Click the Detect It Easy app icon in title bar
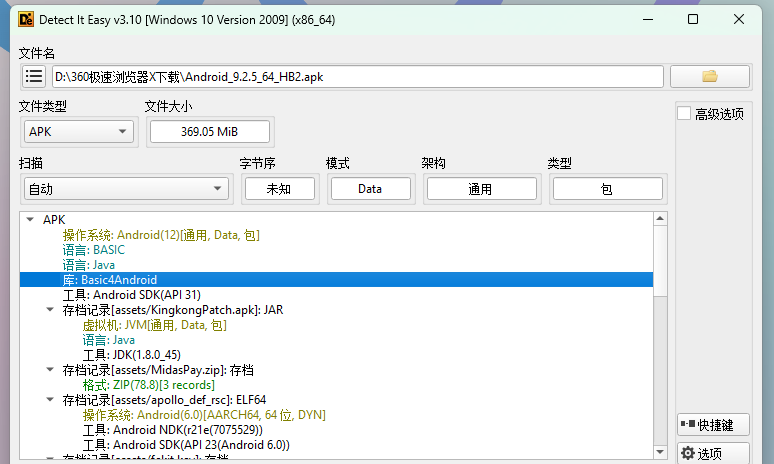 pos(26,20)
